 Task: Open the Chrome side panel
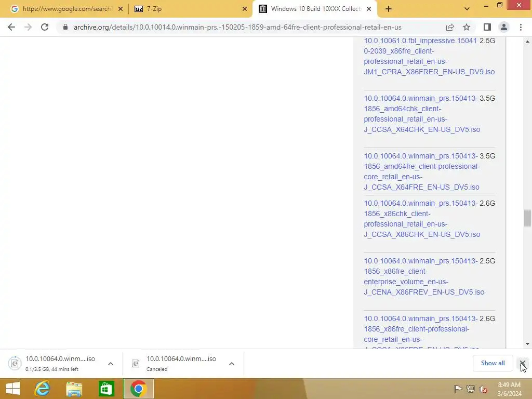pyautogui.click(x=487, y=27)
